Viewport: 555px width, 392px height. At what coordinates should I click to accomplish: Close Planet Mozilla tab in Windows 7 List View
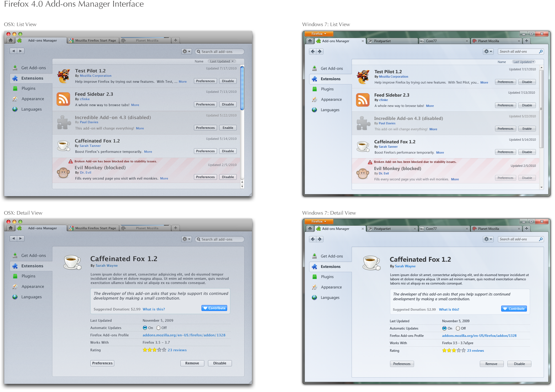click(519, 41)
